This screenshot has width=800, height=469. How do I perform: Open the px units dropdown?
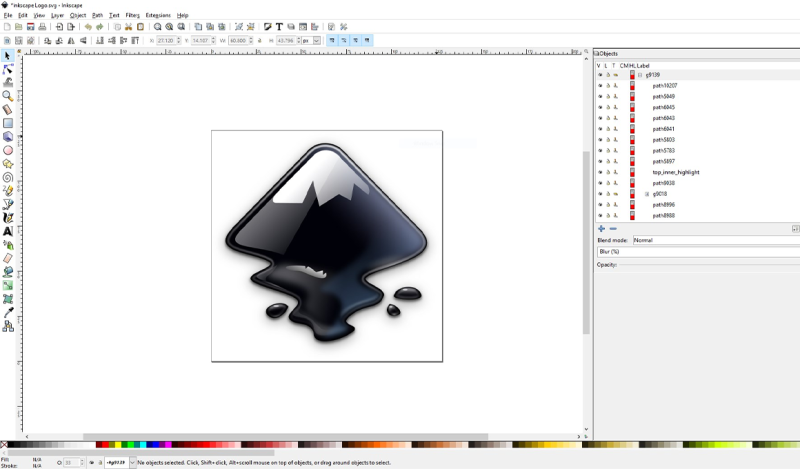pos(317,40)
